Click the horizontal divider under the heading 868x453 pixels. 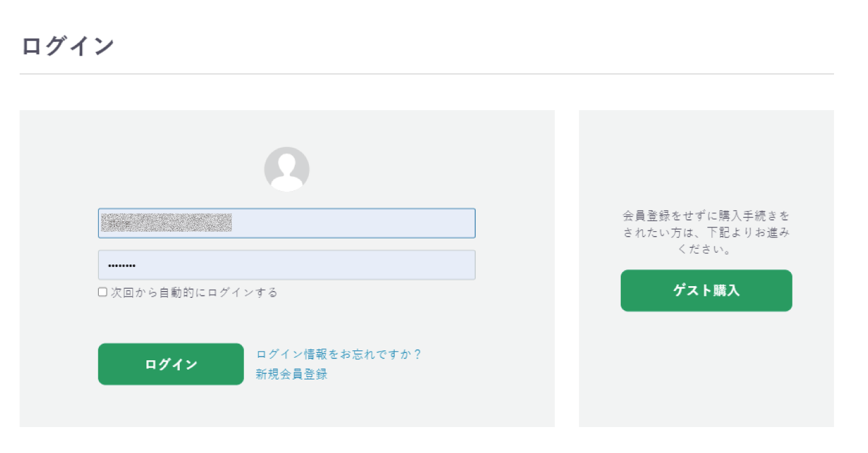[426, 74]
